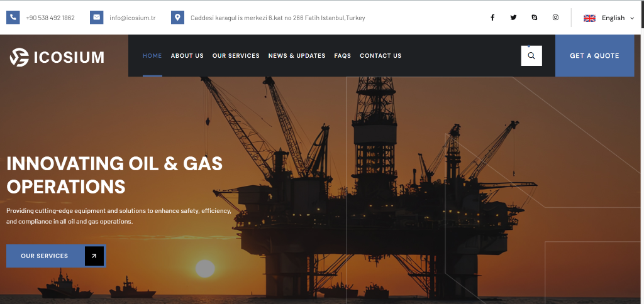644x304 pixels.
Task: Open the Skype social link
Action: [535, 18]
